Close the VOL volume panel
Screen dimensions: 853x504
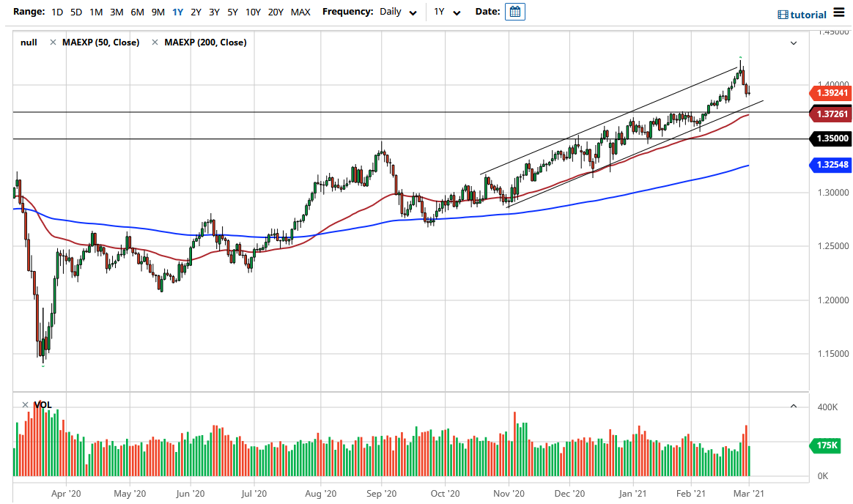pos(24,404)
